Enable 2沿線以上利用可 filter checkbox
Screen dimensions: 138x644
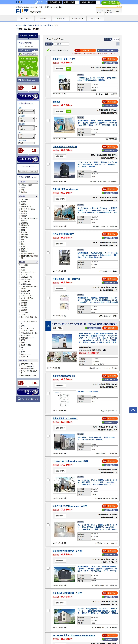coord(20,185)
